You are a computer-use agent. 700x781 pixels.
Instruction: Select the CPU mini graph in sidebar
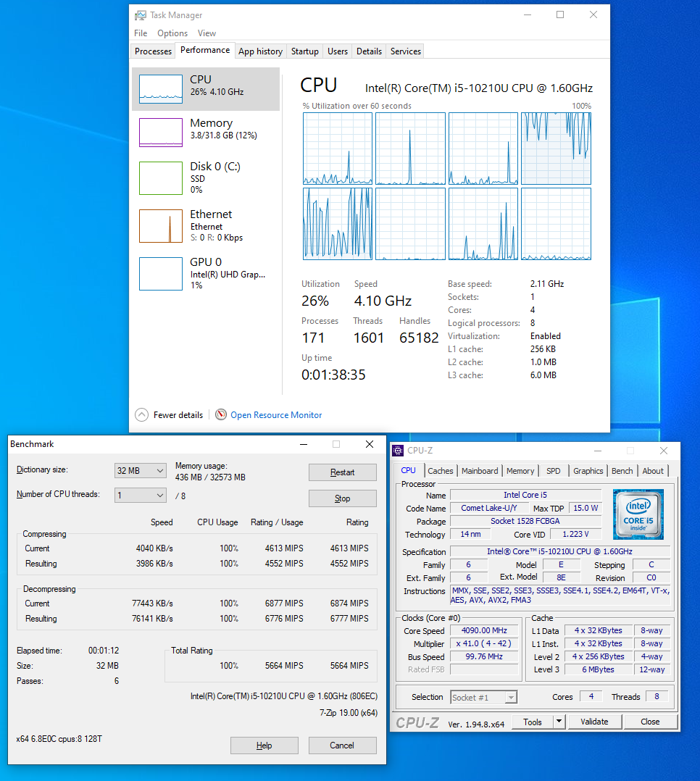click(x=160, y=88)
